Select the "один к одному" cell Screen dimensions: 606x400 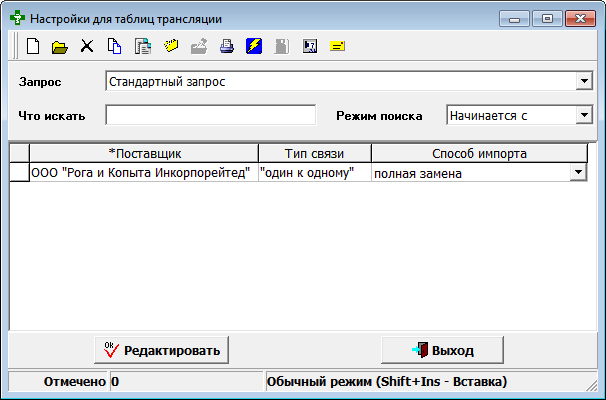click(315, 172)
